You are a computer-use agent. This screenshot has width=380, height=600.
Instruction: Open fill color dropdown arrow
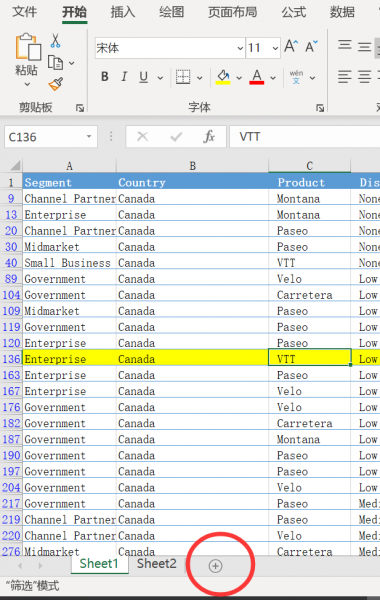[x=239, y=78]
